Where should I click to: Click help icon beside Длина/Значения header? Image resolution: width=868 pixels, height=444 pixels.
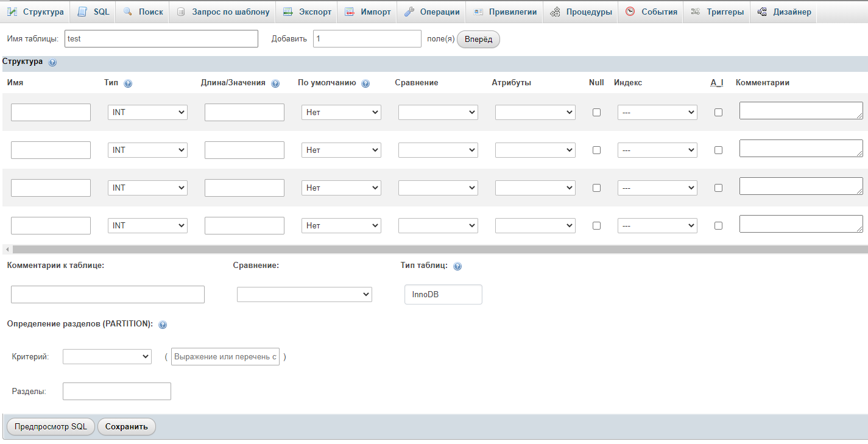coord(275,83)
